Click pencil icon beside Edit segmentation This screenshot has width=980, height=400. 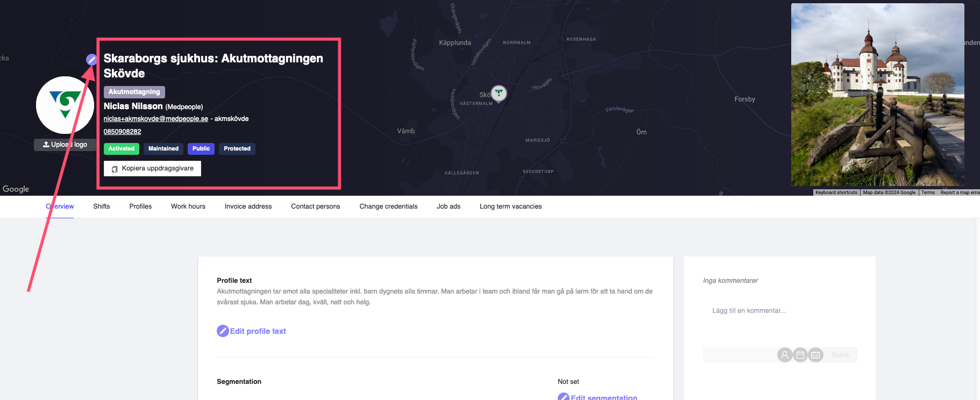click(564, 397)
